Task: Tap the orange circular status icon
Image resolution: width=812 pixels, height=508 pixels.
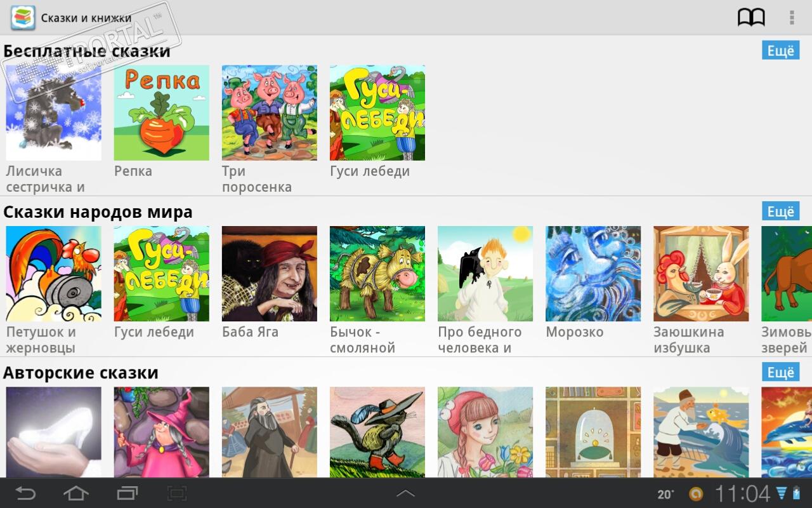Action: (x=696, y=494)
